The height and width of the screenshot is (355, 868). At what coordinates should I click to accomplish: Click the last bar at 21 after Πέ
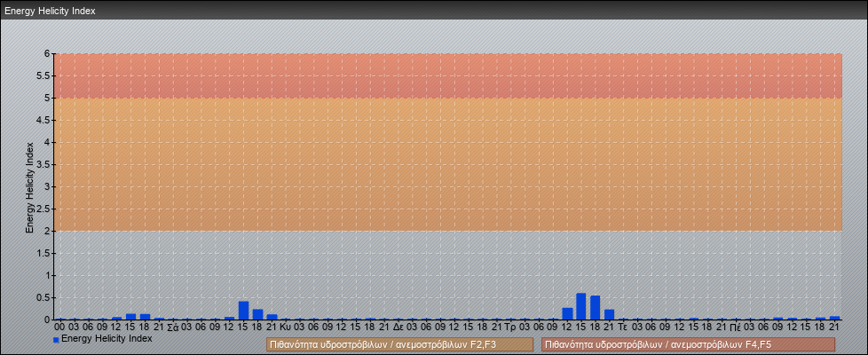coord(834,318)
